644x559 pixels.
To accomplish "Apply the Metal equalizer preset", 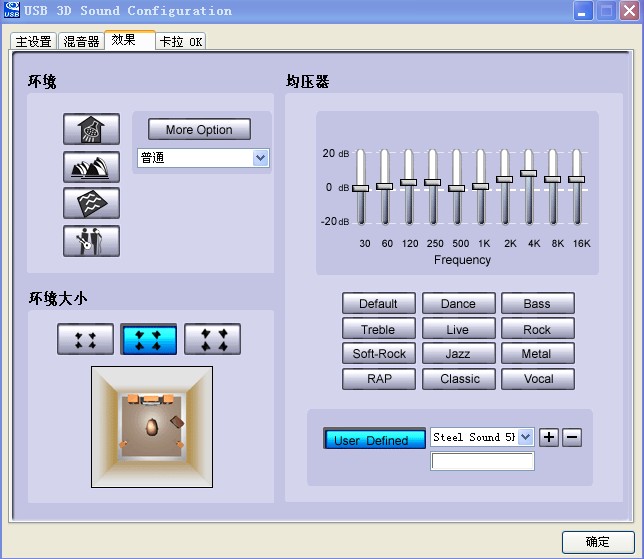I will tap(538, 354).
